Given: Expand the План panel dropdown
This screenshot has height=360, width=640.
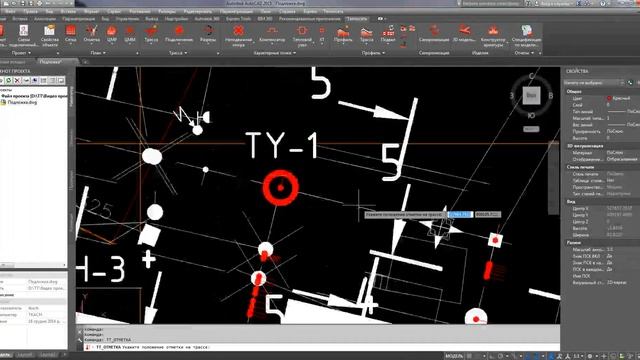Looking at the screenshot, I should 98,53.
